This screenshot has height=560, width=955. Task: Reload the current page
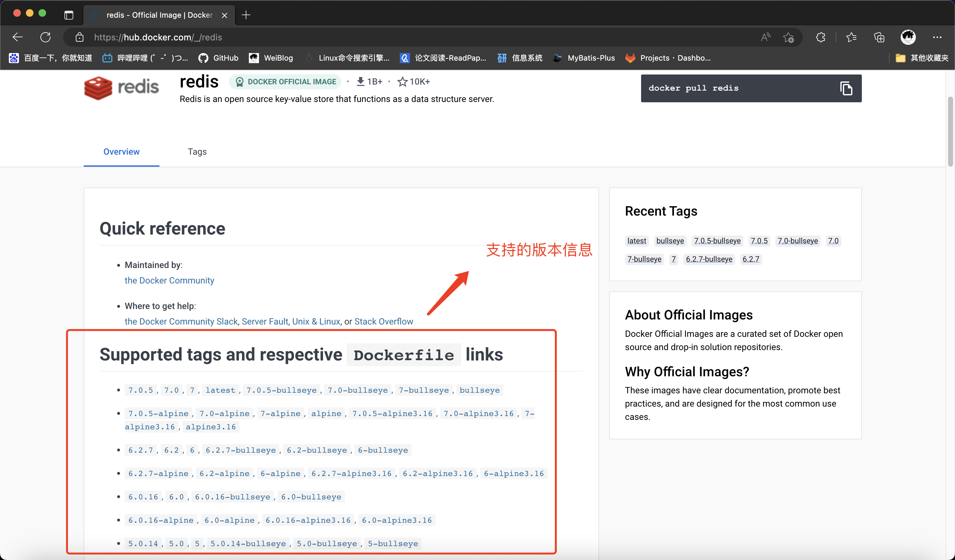pos(45,37)
